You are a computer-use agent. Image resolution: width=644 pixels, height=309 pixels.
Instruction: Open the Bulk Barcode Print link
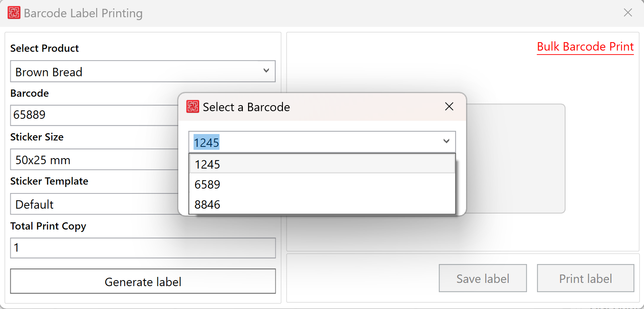coord(585,47)
